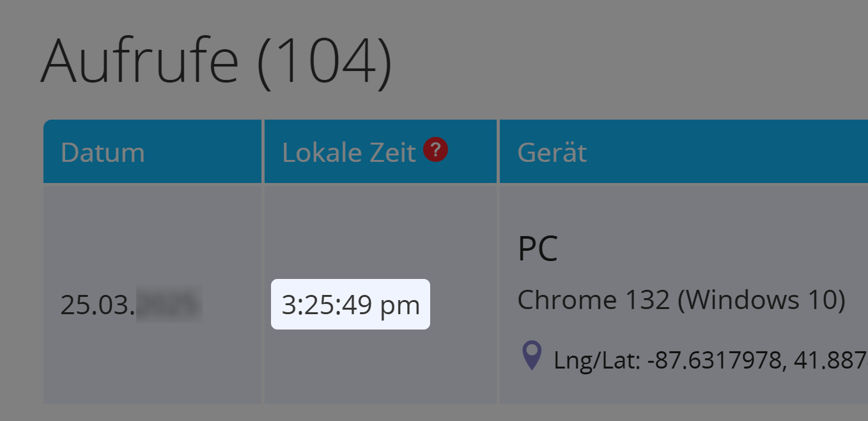Click the Chrome 132 (Windows 10) text
The width and height of the screenshot is (868, 421).
point(681,299)
